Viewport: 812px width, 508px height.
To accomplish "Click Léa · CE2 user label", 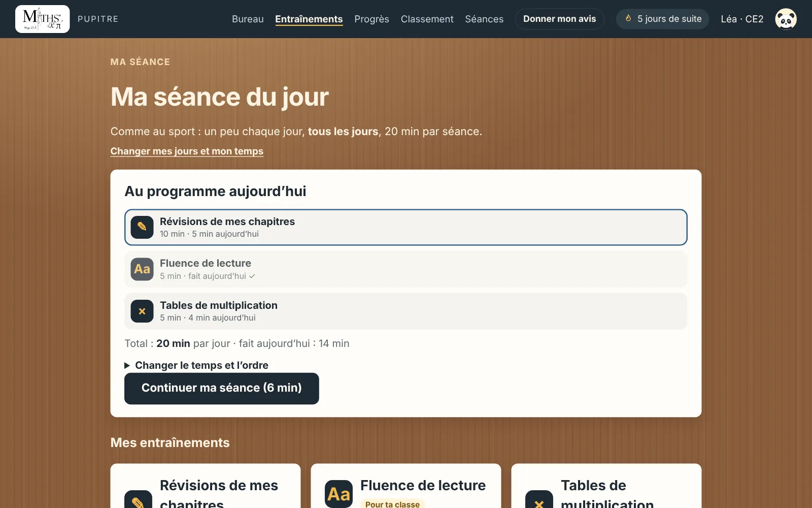I will click(742, 19).
